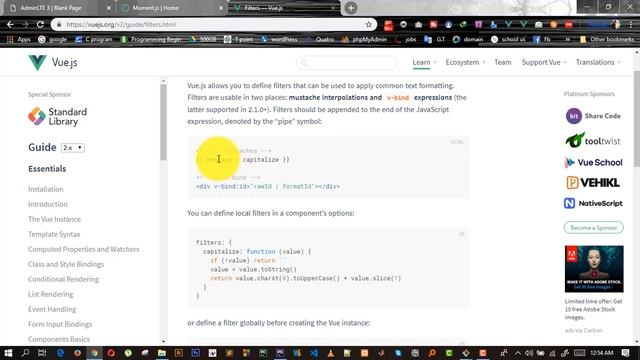Go back using the browser back arrow
Screen dimensions: 640x360
(x=10, y=24)
